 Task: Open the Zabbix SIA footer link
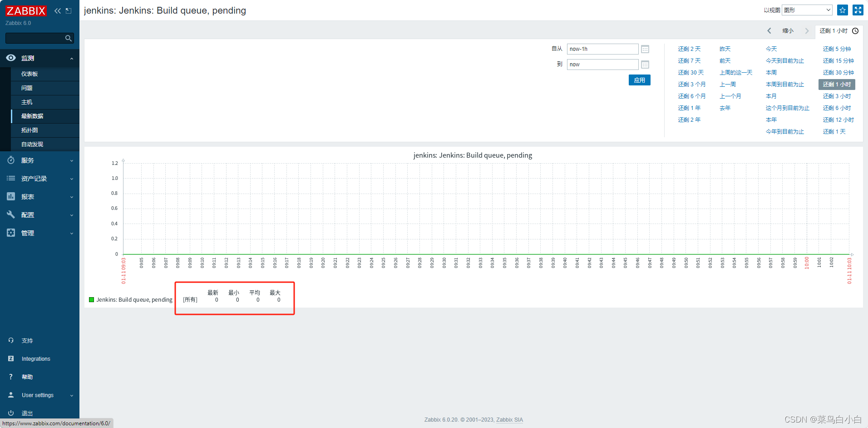click(x=509, y=420)
